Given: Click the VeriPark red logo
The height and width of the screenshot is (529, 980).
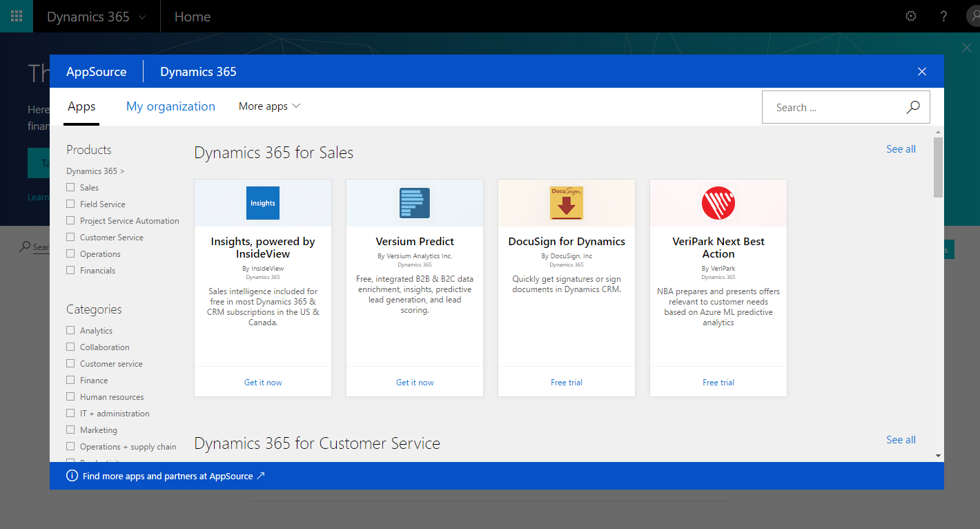Looking at the screenshot, I should (x=718, y=203).
